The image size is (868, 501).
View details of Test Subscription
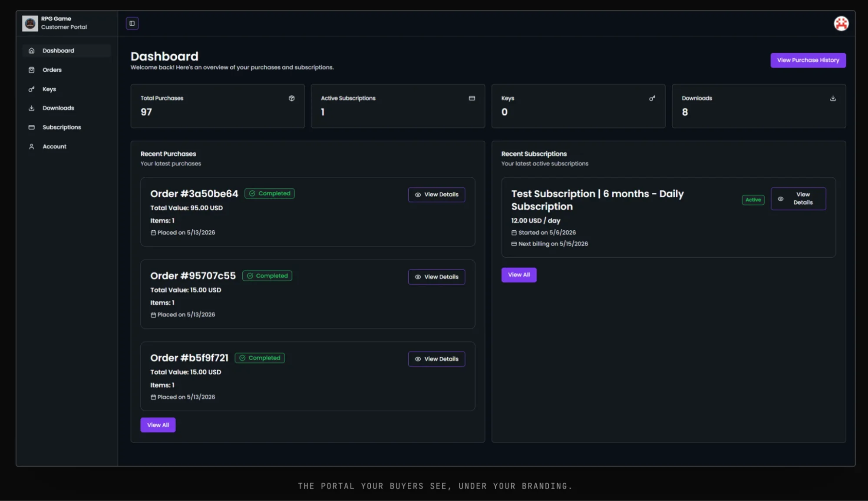click(x=798, y=199)
